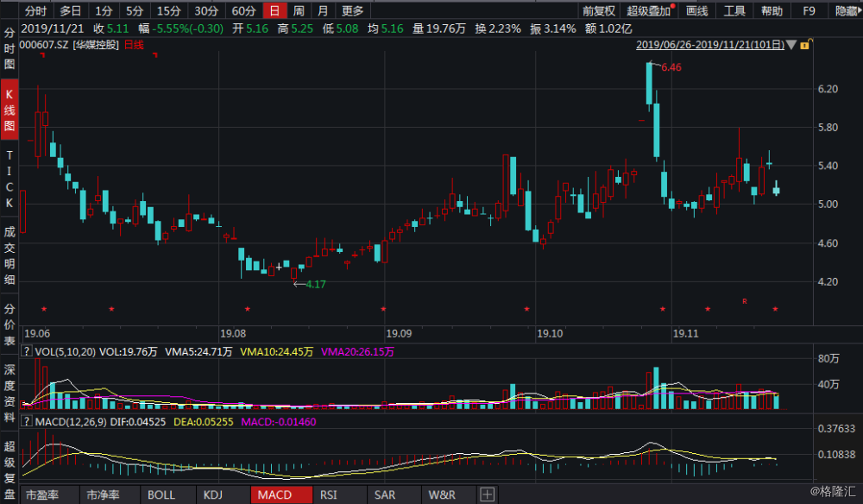Open the 分价表 sidebar view
Screen dimensions: 863x504
point(9,324)
